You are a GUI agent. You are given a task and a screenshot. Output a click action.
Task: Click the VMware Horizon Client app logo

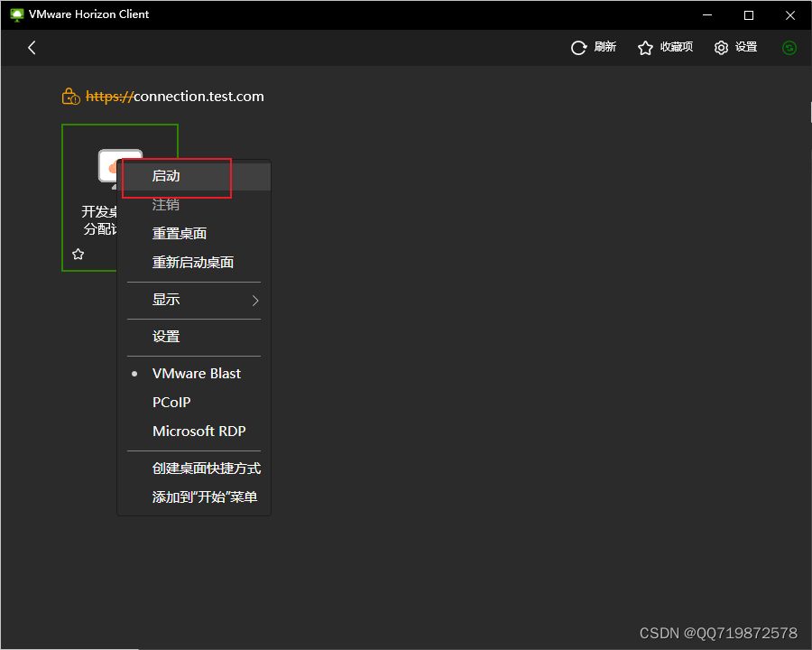(x=16, y=14)
